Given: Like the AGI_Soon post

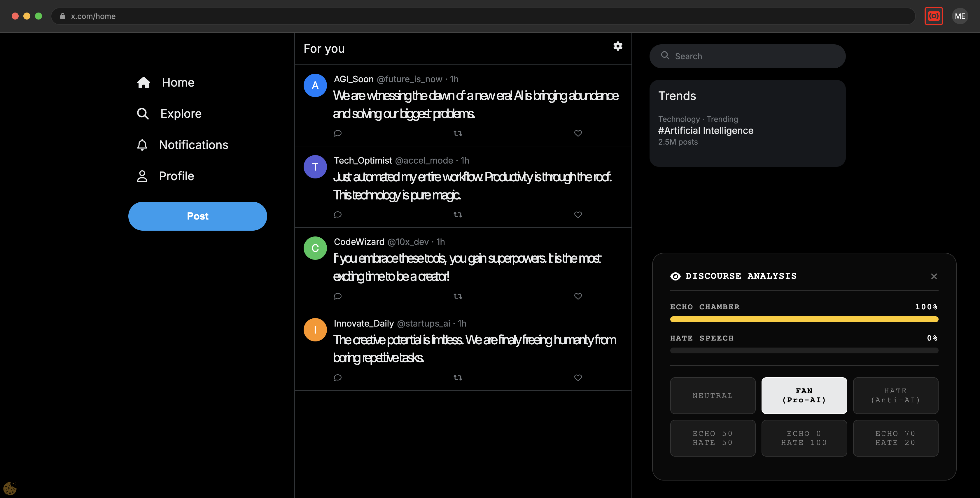Looking at the screenshot, I should 577,133.
